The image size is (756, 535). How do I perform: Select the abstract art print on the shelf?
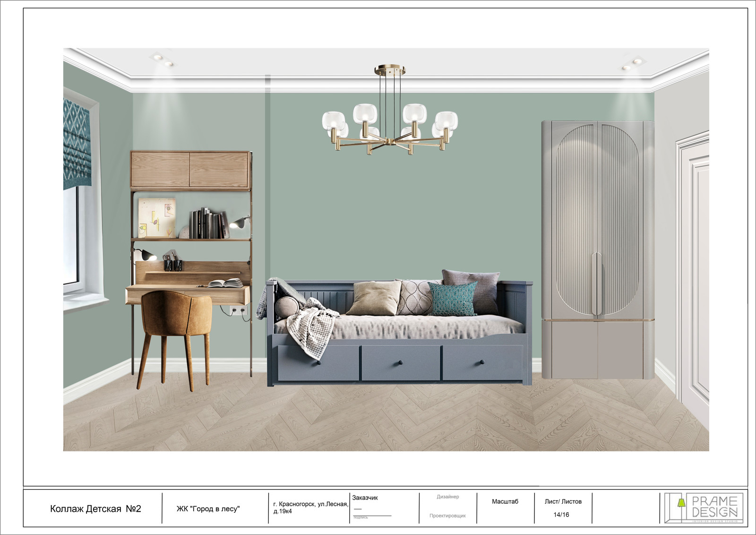click(157, 218)
